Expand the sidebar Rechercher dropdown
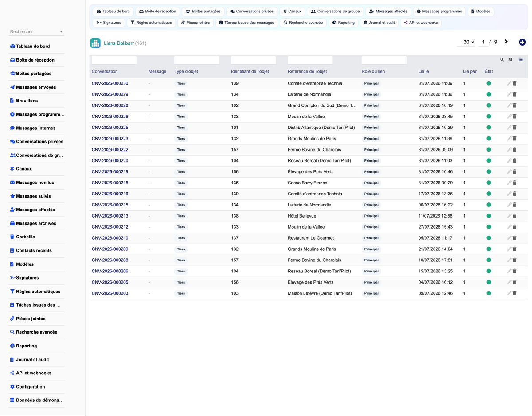The height and width of the screenshot is (416, 532). 37,32
